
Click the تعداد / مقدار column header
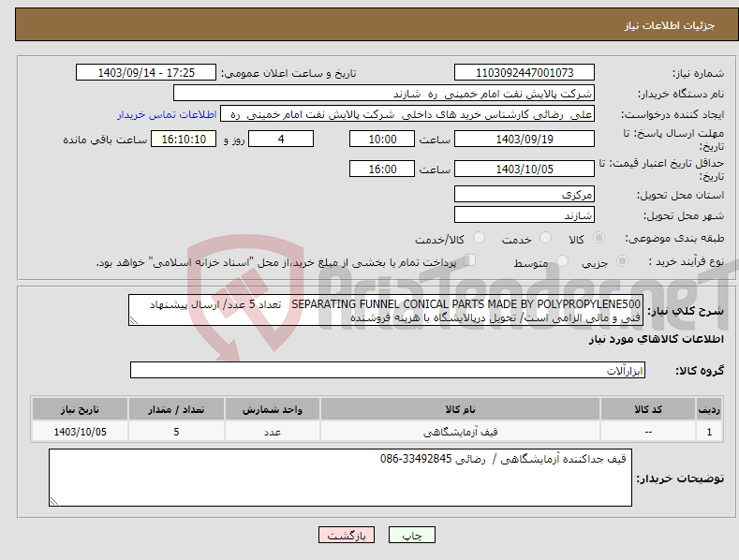click(x=176, y=409)
